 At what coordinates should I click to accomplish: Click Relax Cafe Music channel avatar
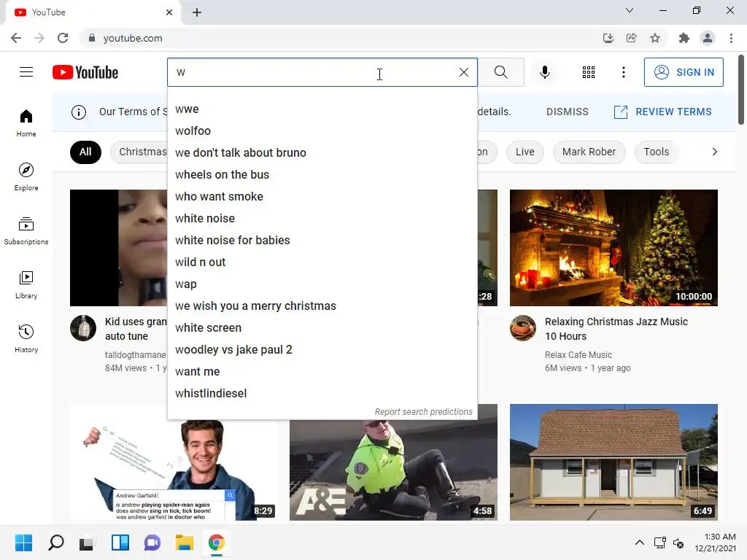[522, 328]
